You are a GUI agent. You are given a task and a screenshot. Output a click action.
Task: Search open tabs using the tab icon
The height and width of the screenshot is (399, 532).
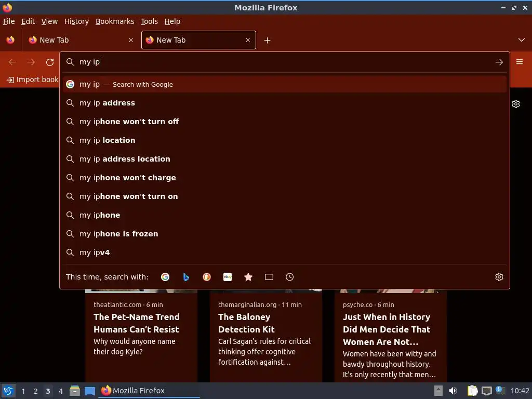tap(269, 277)
